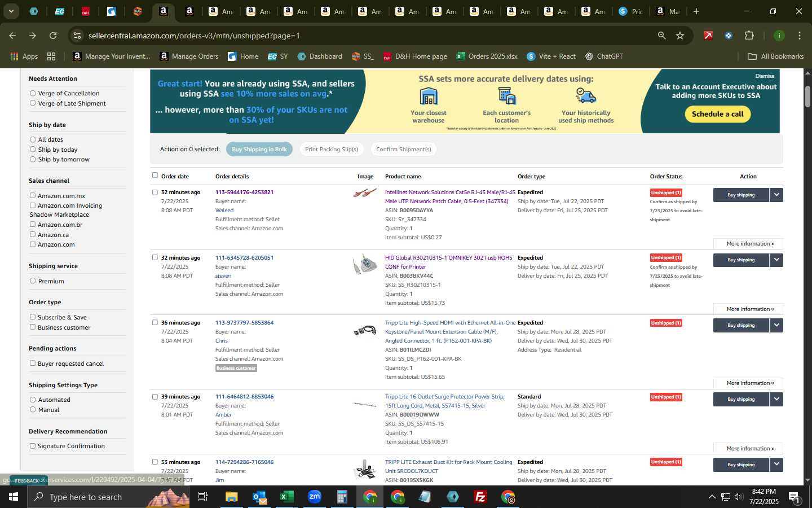812x508 pixels.
Task: Expand action dropdown for HID Global order
Action: [x=776, y=260]
